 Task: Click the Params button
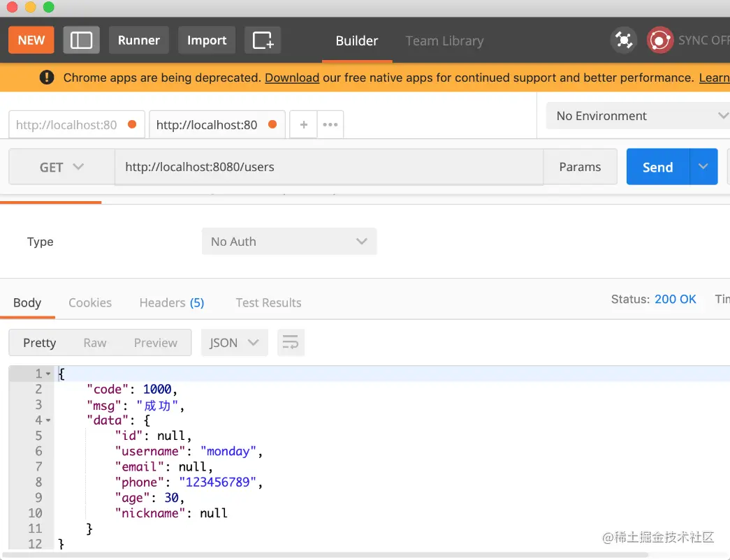tap(580, 167)
